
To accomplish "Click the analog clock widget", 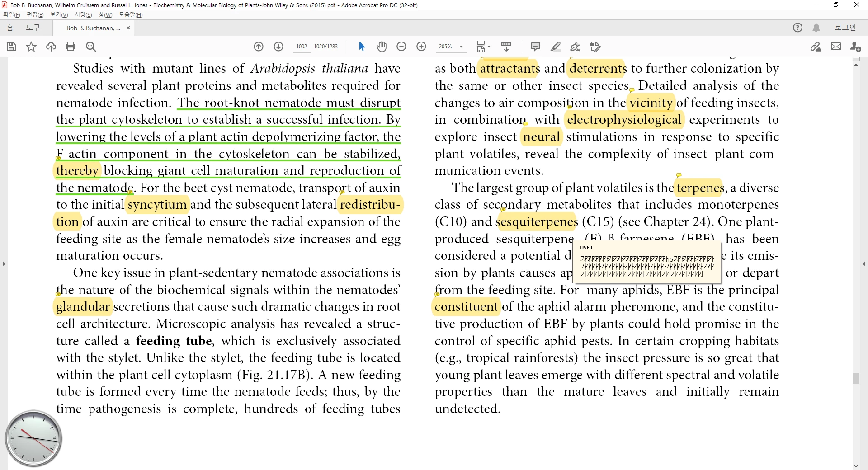I will (33, 438).
